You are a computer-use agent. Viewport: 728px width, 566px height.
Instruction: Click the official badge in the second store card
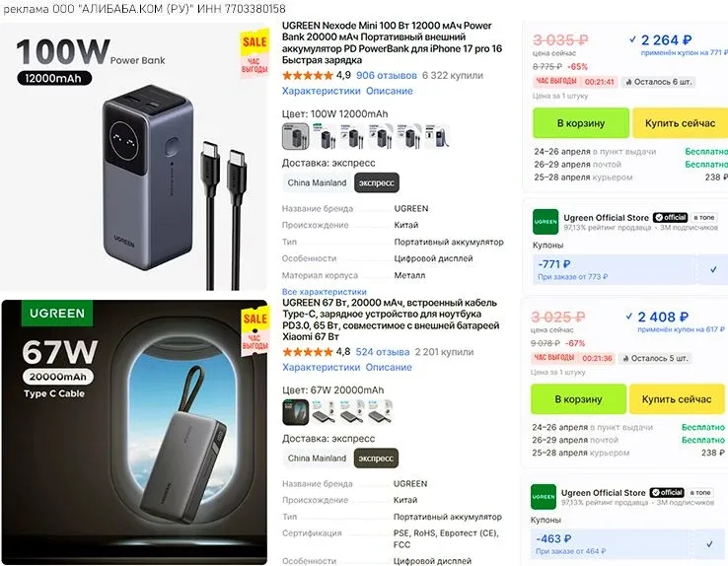(x=667, y=492)
